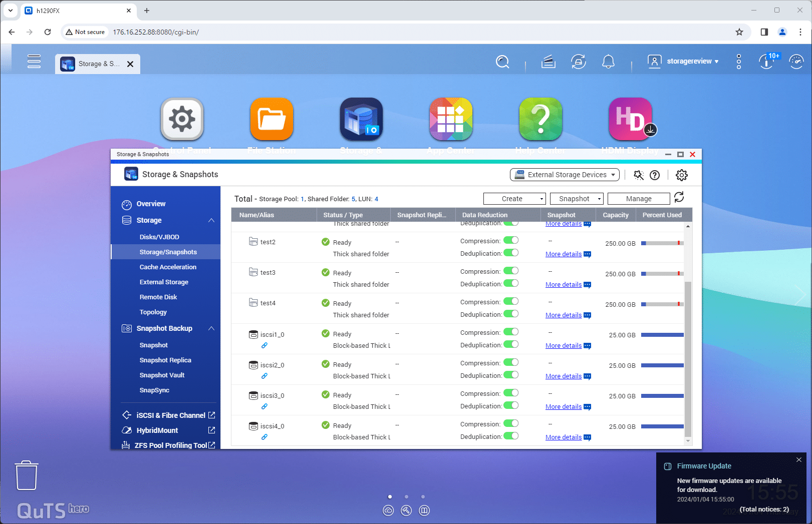Toggle Deduplication for test4
The height and width of the screenshot is (524, 812).
coord(511,314)
